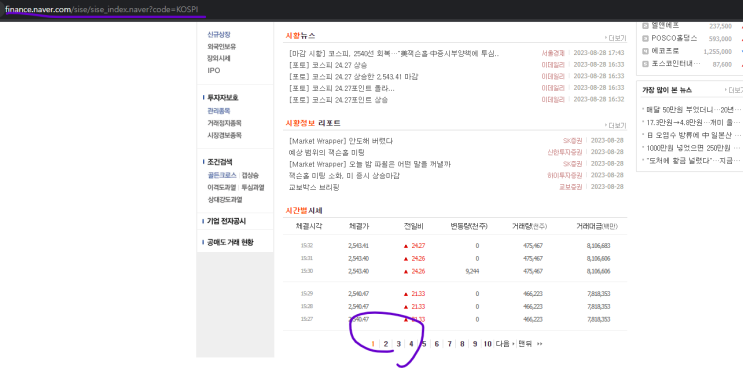
Task: Open the 에코프로 stock link
Action: click(x=664, y=51)
